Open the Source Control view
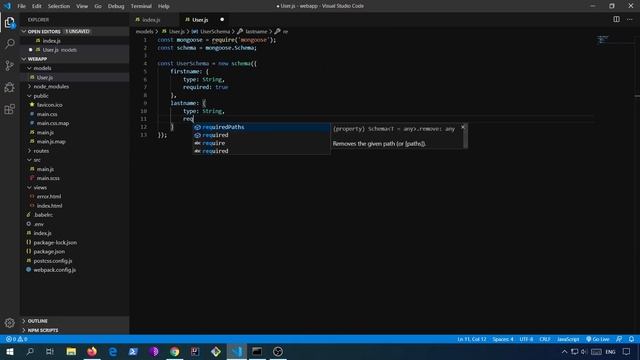The height and width of the screenshot is (360, 640). point(10,65)
